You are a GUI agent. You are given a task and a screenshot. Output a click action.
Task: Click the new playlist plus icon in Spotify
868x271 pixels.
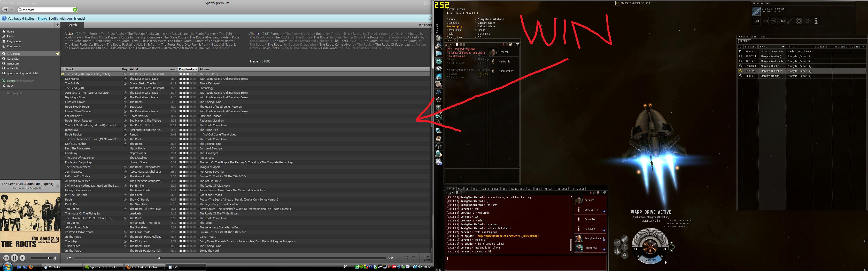tap(57, 25)
